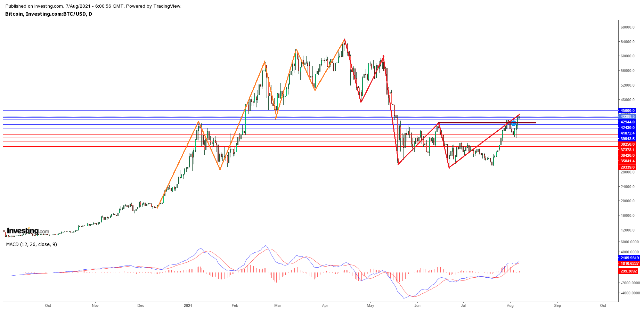Select the Apr label on the time axis
Image resolution: width=644 pixels, height=310 pixels.
click(x=325, y=305)
